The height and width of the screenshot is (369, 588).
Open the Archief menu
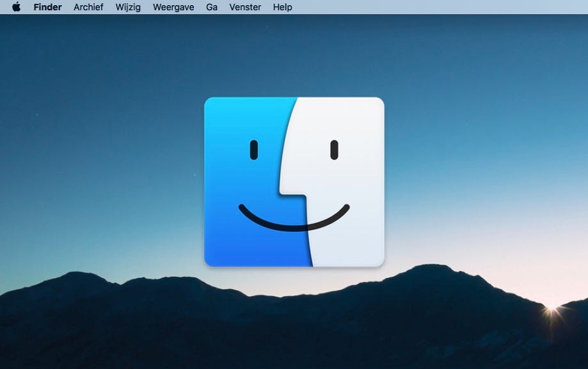88,7
